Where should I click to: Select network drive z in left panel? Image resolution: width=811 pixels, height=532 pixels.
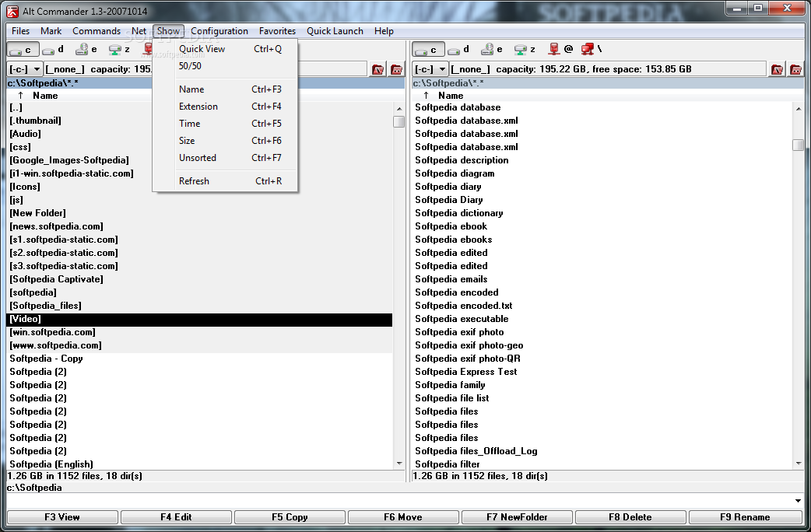point(120,50)
